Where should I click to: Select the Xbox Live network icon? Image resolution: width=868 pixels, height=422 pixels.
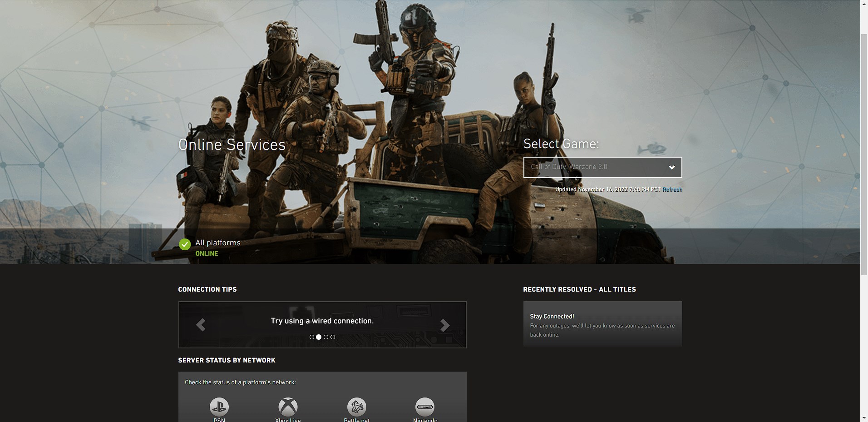[x=288, y=407]
